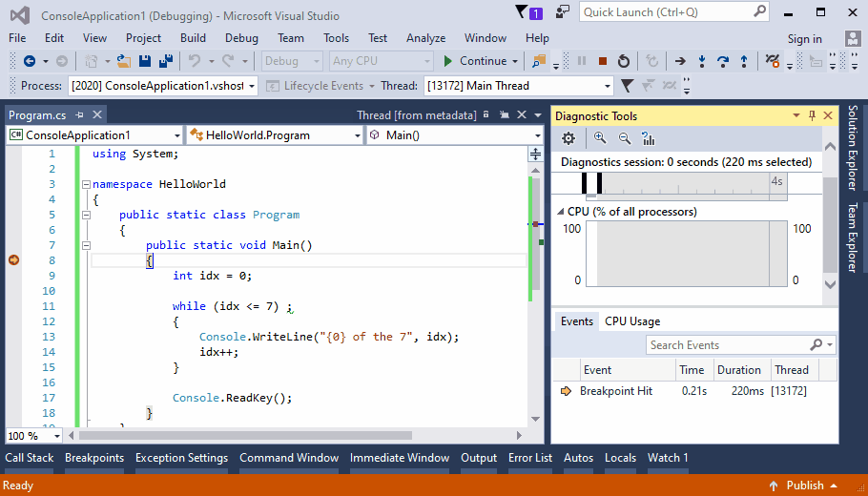The image size is (868, 496).
Task: Toggle pin on the Program.cs tab
Action: point(80,115)
